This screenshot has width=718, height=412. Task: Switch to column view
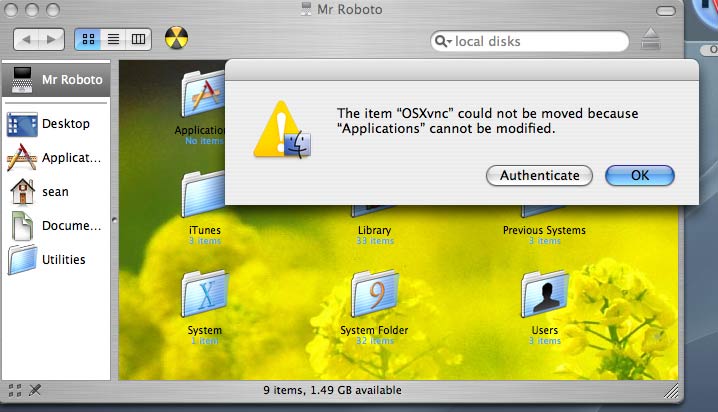coord(138,39)
